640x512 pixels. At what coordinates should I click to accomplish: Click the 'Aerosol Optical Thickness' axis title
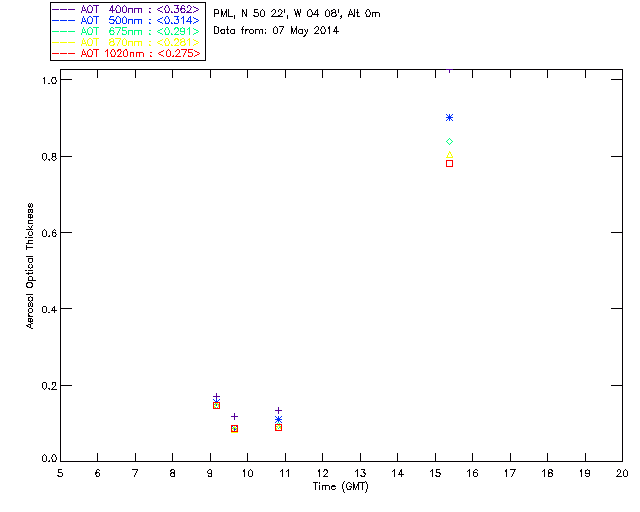click(x=30, y=266)
